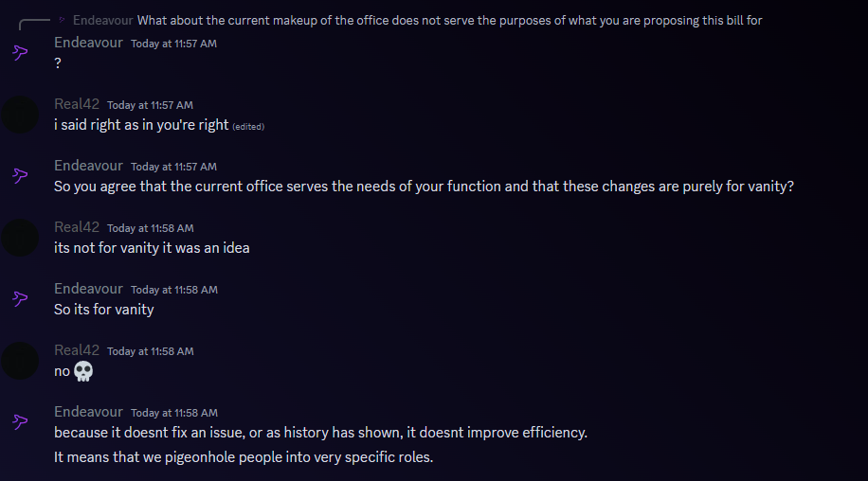868x481 pixels.
Task: Open Endeavour username above "because it doesnt fix"
Action: 88,412
